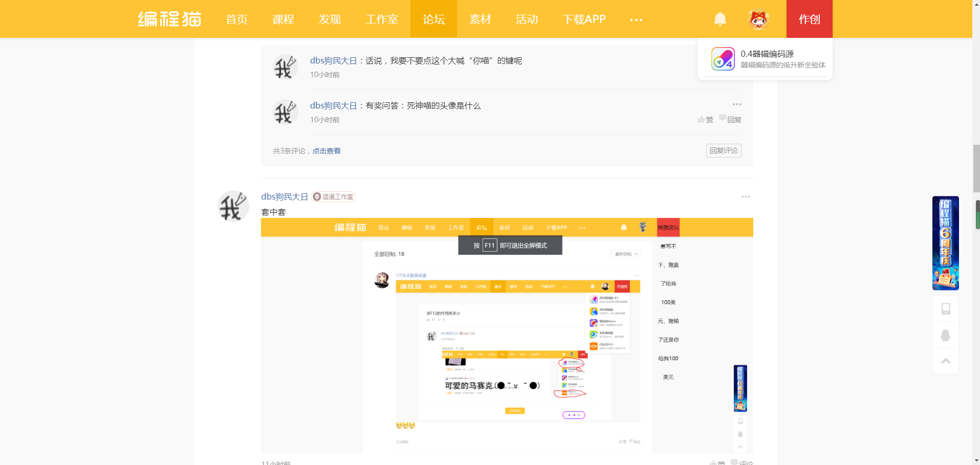Image resolution: width=980 pixels, height=465 pixels.
Task: Open the 工作室 nav item
Action: click(x=382, y=19)
